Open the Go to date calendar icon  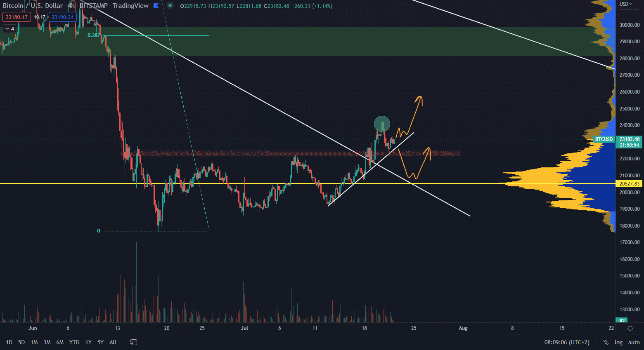pos(133,342)
